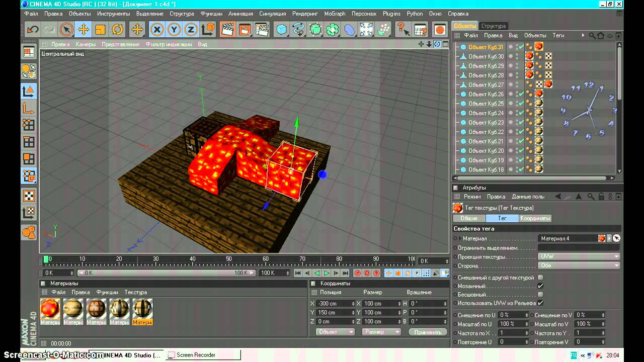Open search icon in Objects manager

click(x=592, y=36)
